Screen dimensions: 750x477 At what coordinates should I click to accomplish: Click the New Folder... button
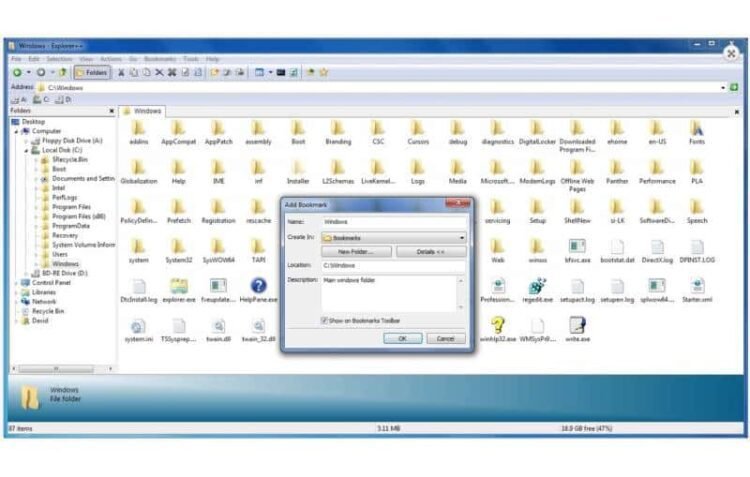tap(356, 252)
